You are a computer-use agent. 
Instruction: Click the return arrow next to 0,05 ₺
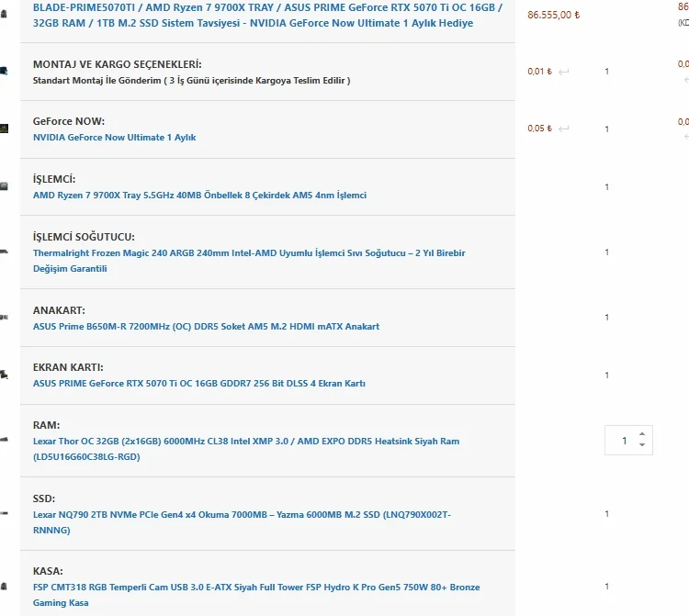(564, 129)
